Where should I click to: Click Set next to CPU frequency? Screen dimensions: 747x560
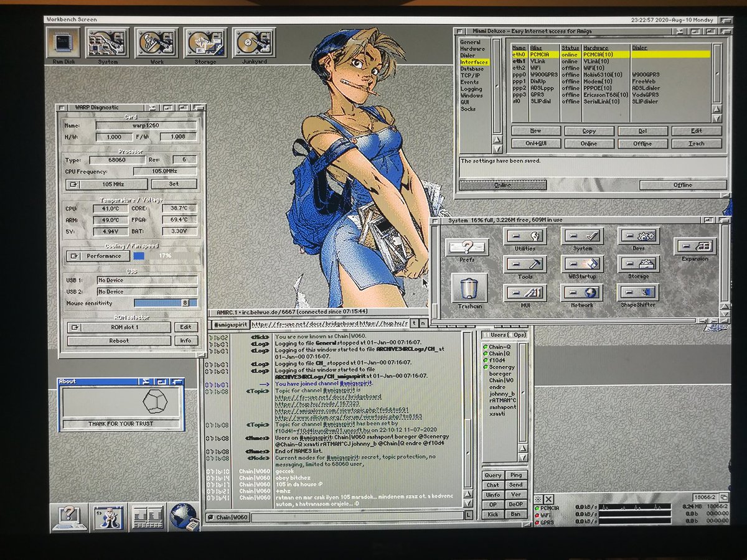point(174,184)
